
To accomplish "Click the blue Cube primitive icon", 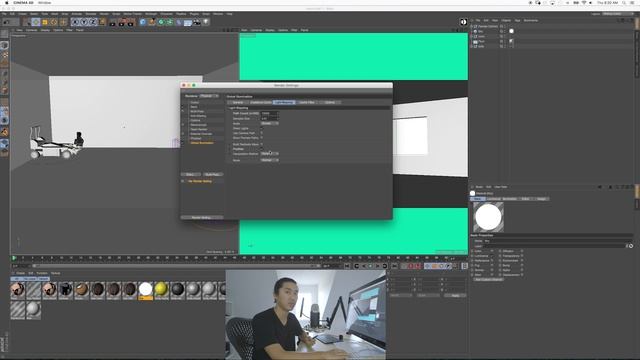I will [143, 22].
